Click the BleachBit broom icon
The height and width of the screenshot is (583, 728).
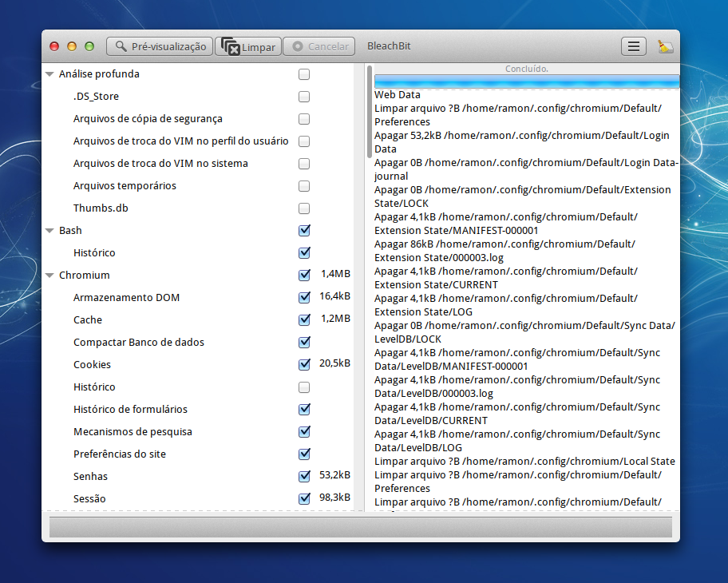coord(665,46)
